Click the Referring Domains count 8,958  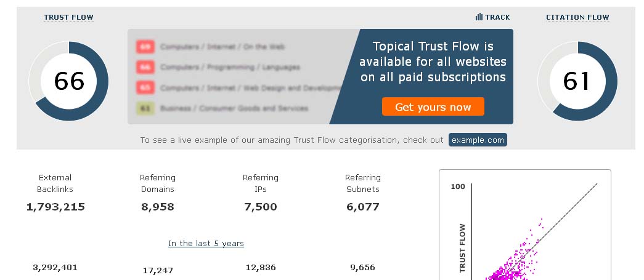[158, 207]
